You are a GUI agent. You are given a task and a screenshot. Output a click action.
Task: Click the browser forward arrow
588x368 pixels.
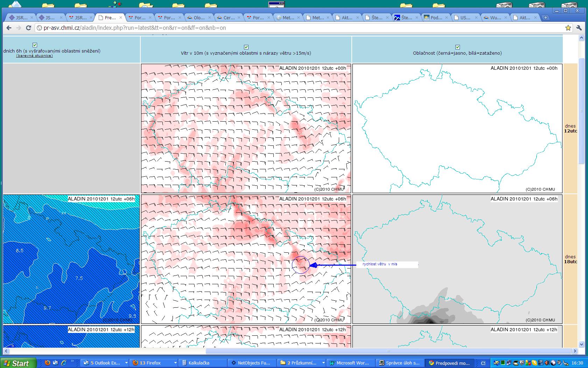[x=19, y=28]
